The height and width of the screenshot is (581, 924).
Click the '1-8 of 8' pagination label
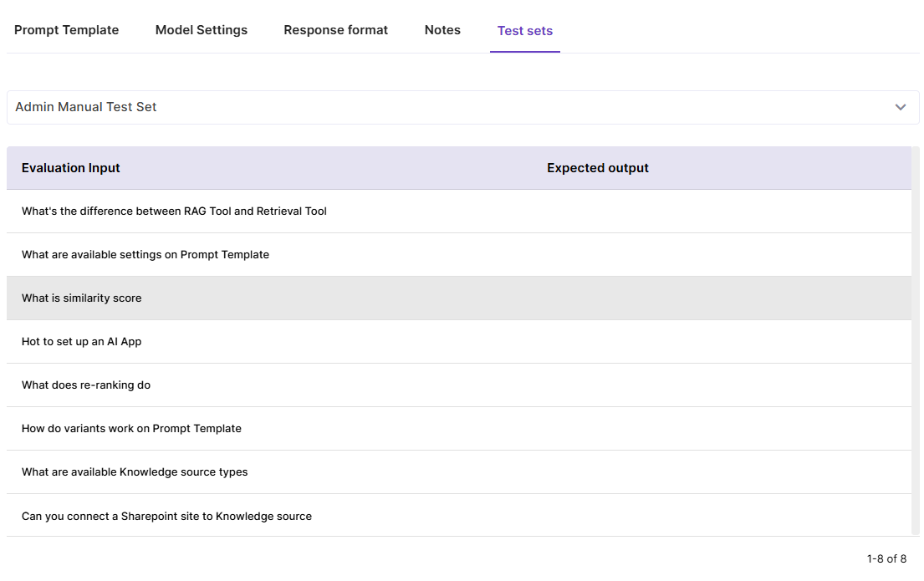pos(886,558)
